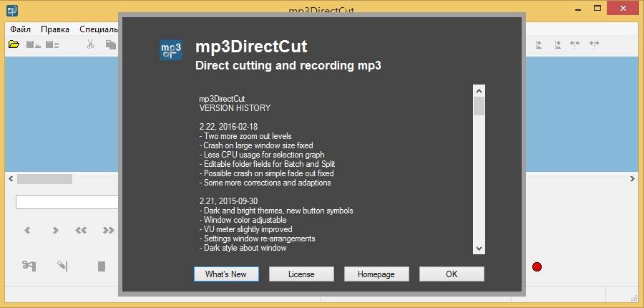Click the waveform horizontal scrollbar right arrow
Image resolution: width=644 pixels, height=308 pixels.
click(x=633, y=179)
